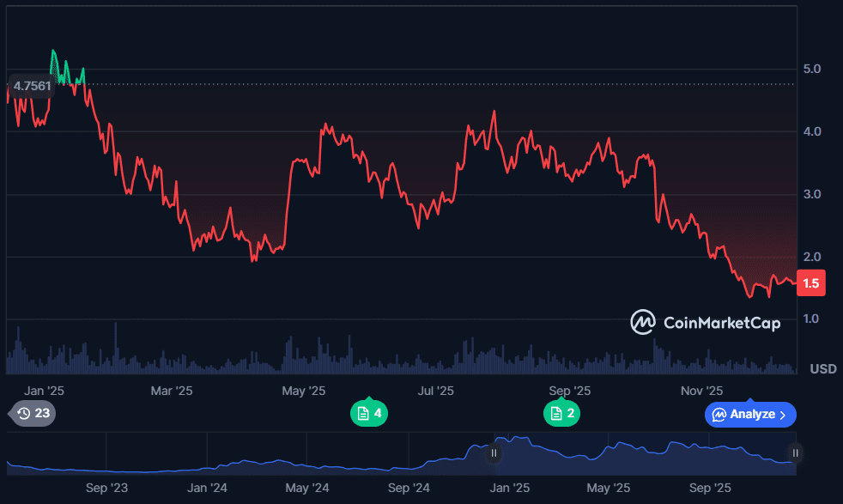Click the 4.7561 reference price label
843x504 pixels.
coord(32,85)
